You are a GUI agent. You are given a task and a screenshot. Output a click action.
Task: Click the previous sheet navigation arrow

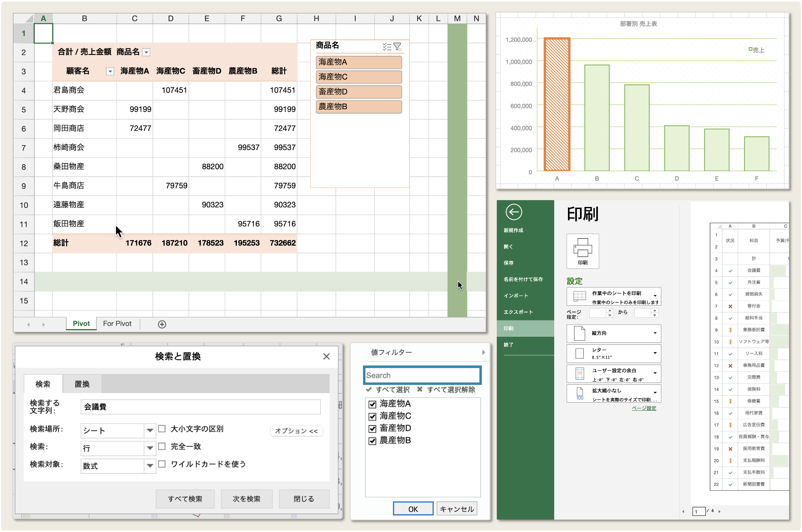tap(28, 324)
